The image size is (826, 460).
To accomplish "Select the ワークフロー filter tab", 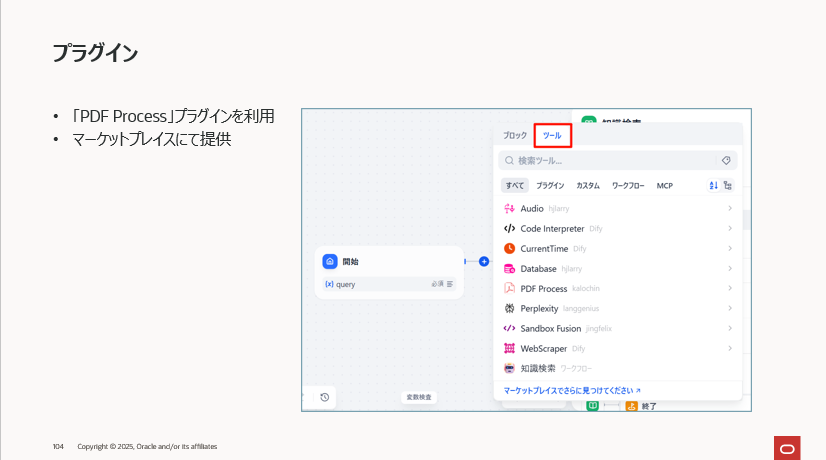I will [628, 185].
